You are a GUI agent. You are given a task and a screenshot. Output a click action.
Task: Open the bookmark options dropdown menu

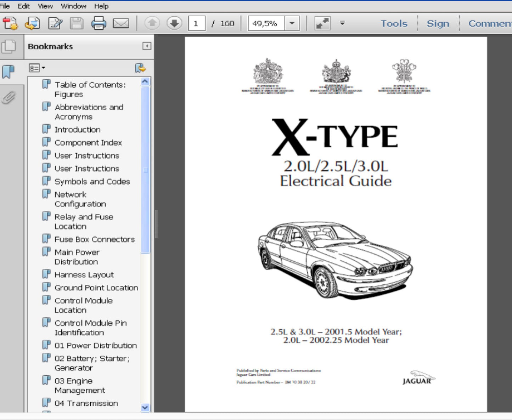click(x=37, y=68)
